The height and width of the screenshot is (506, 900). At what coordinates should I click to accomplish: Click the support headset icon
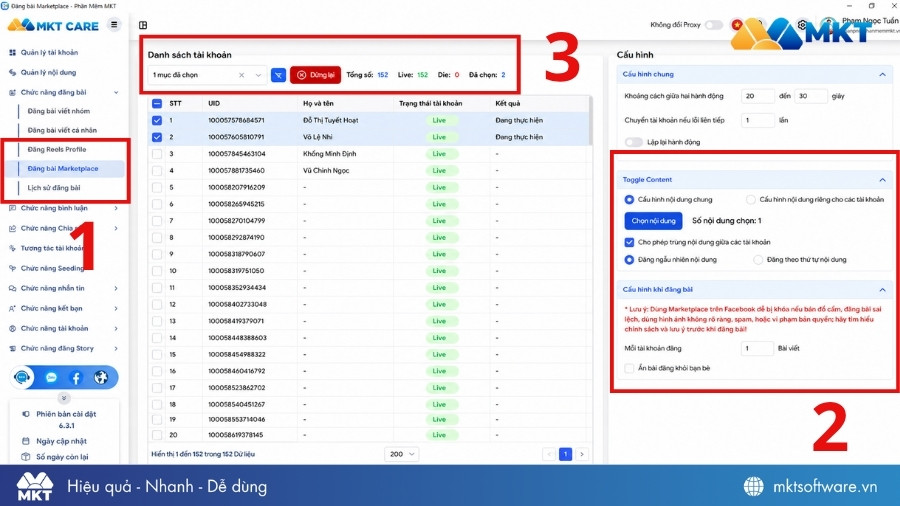click(x=22, y=377)
